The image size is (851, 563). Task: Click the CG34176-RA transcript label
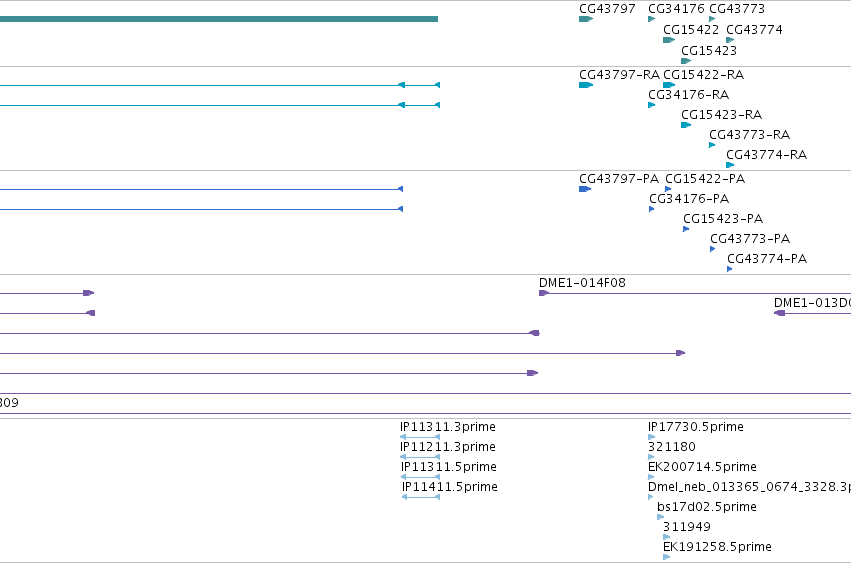688,95
